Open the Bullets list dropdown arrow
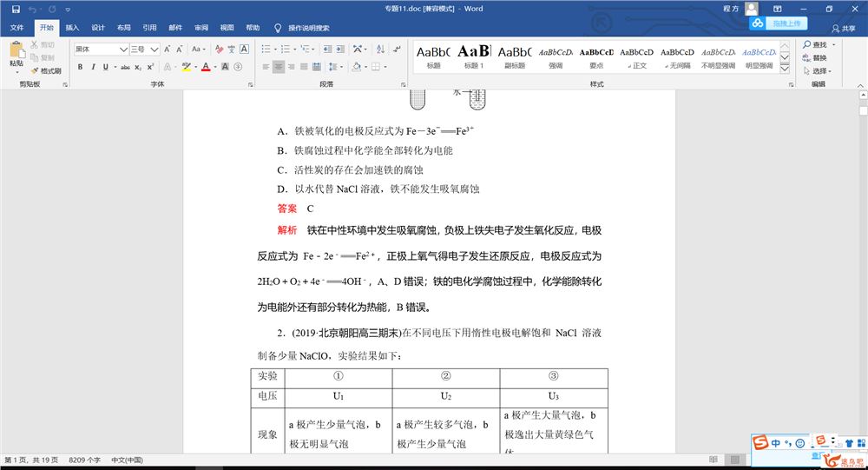The height and width of the screenshot is (470, 868). [x=275, y=50]
